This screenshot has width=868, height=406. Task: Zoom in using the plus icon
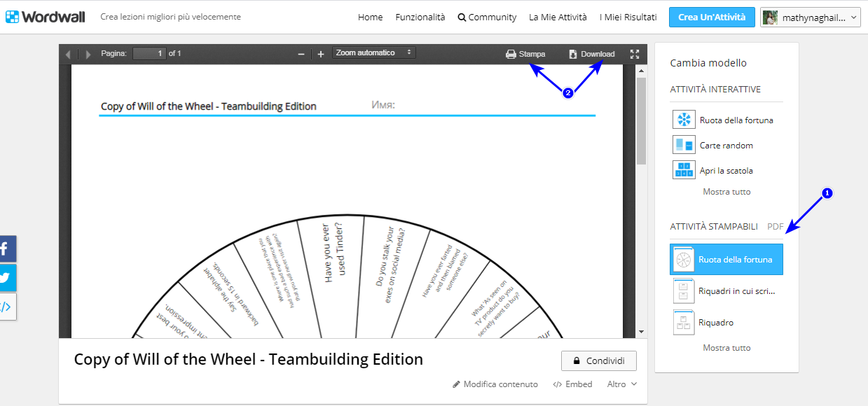click(319, 52)
